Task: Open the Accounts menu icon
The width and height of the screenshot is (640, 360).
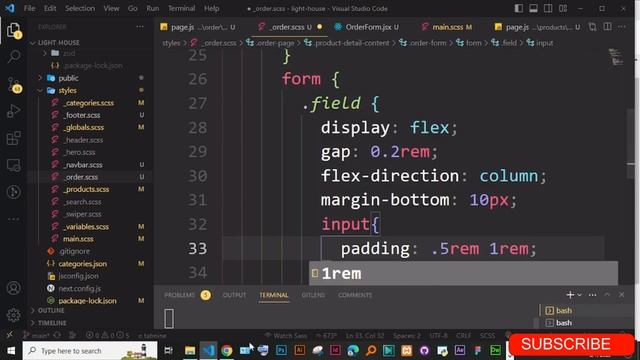Action: pos(13,288)
